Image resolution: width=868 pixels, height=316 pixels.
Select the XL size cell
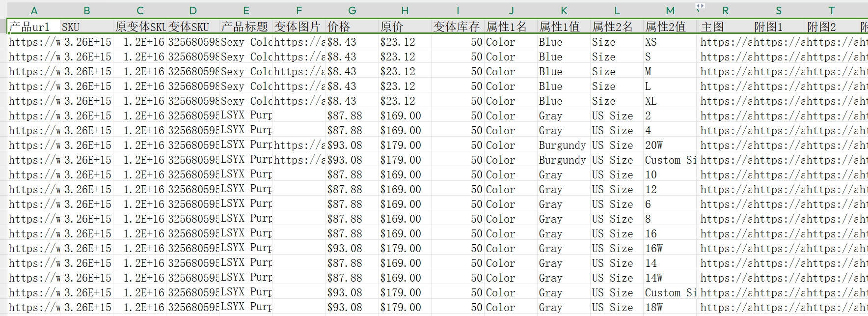pyautogui.click(x=670, y=101)
